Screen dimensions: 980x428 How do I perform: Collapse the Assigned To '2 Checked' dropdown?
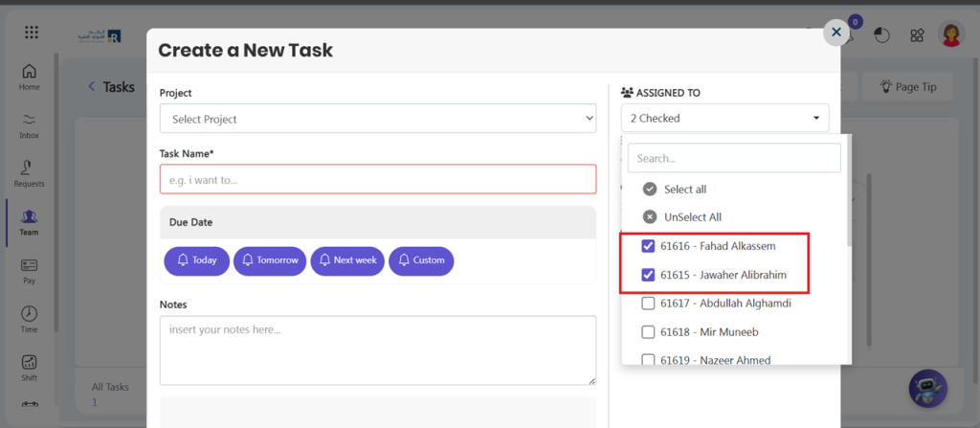click(x=724, y=118)
